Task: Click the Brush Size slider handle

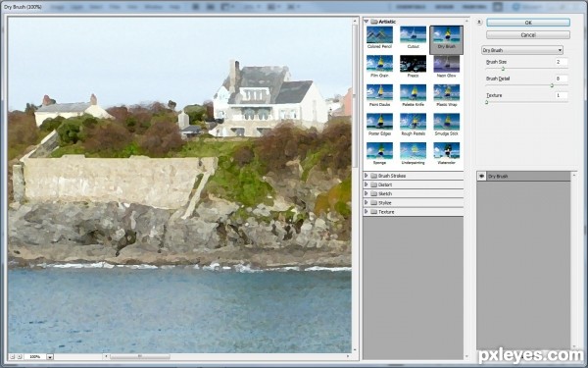Action: point(503,69)
